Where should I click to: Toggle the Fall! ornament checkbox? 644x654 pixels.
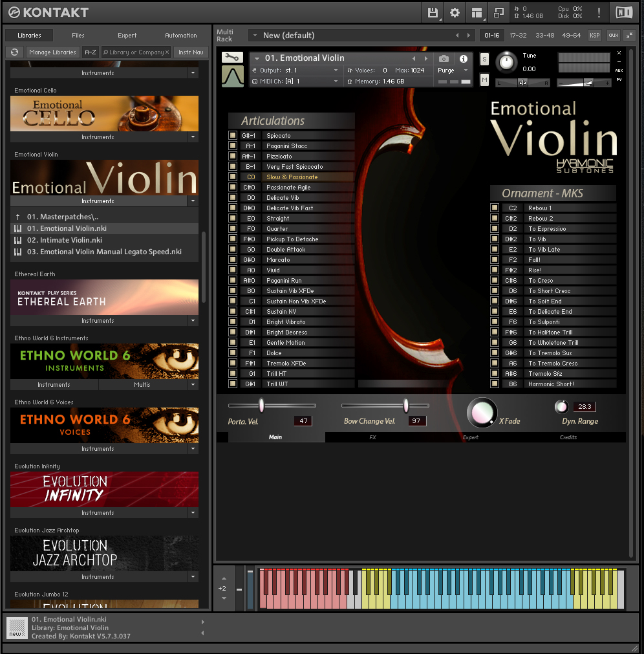tap(495, 259)
